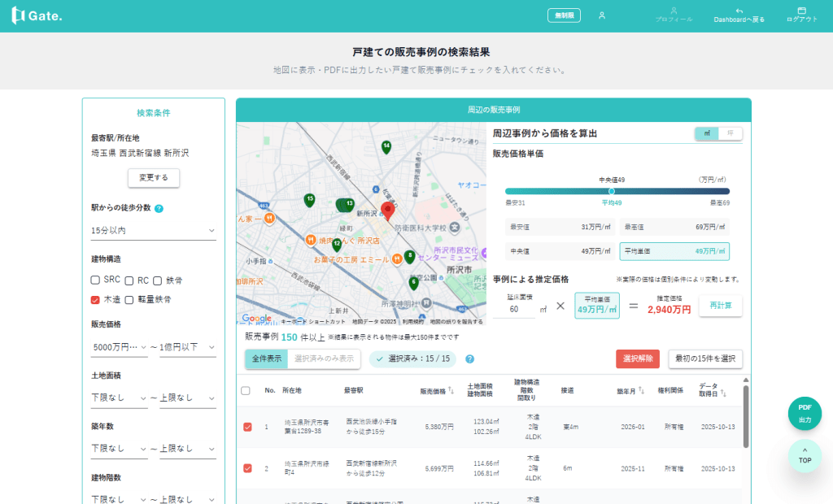
Task: Click the help icon next to 選択済み
Action: 469,358
